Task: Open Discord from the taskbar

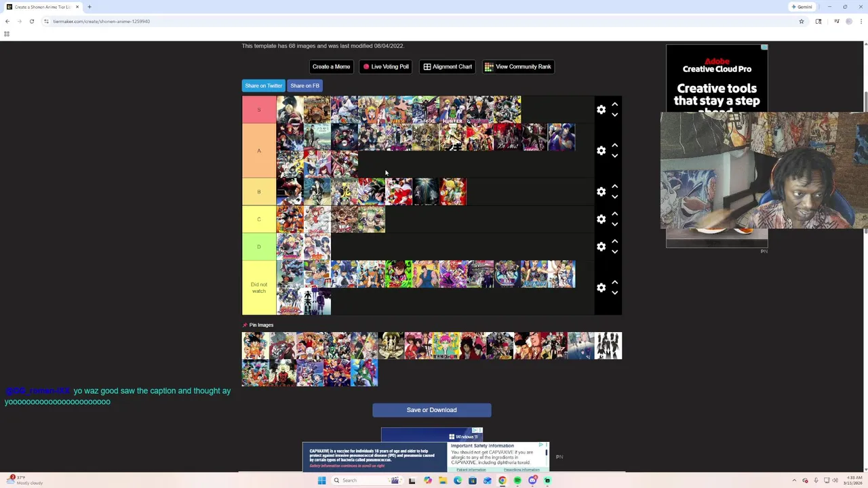Action: [533, 481]
